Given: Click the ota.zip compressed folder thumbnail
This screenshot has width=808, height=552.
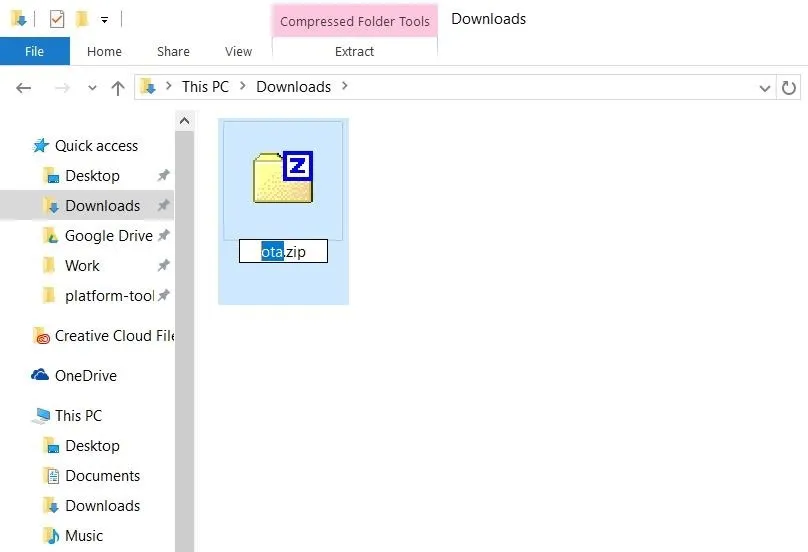Looking at the screenshot, I should (x=283, y=177).
